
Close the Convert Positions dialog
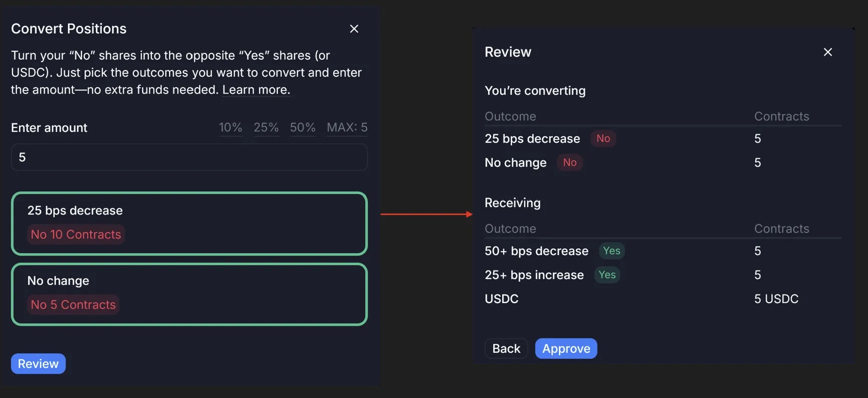tap(354, 29)
